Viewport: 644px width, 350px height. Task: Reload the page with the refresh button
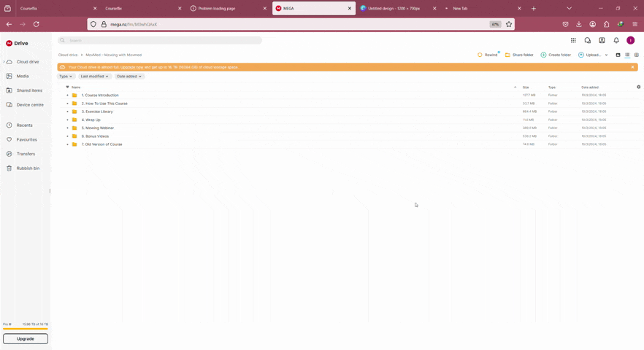click(x=37, y=24)
